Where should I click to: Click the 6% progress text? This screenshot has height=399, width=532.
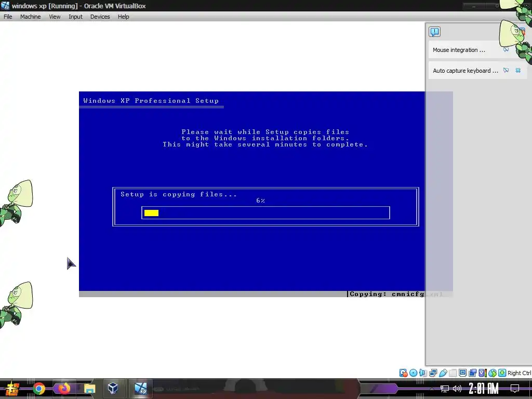(261, 201)
